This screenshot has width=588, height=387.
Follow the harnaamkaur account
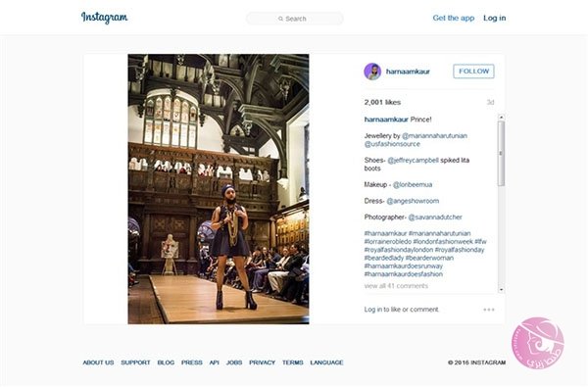coord(473,72)
